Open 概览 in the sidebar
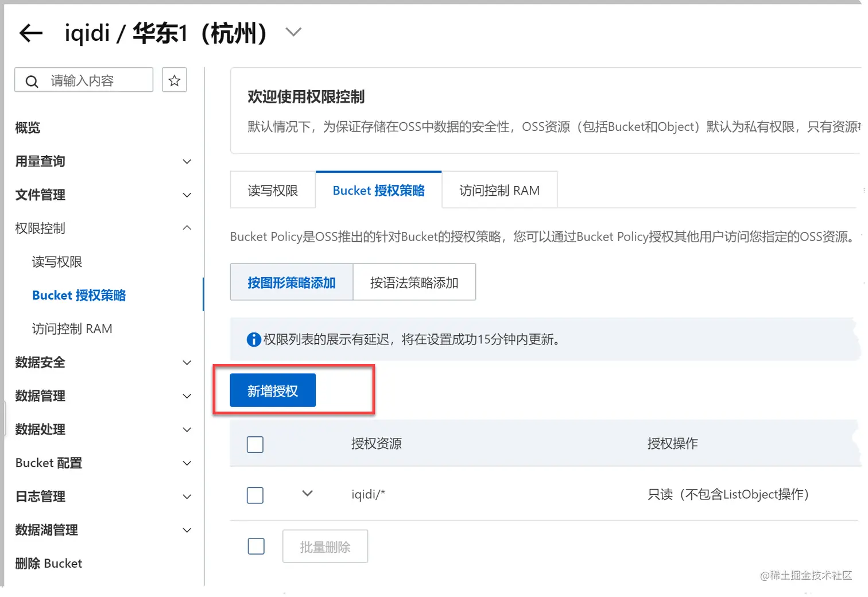This screenshot has width=868, height=597. 28,127
